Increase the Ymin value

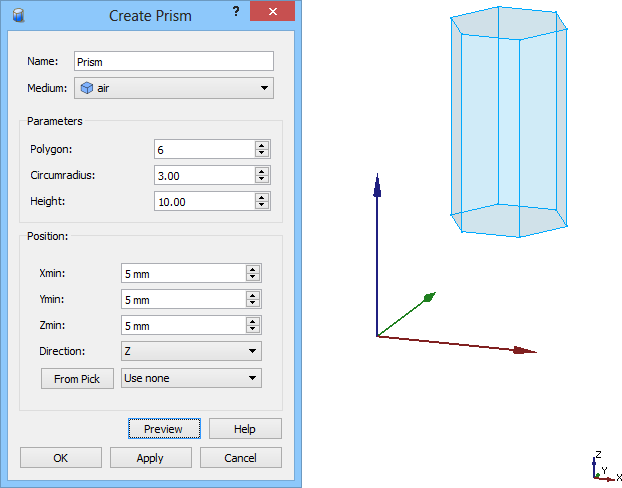[253, 295]
